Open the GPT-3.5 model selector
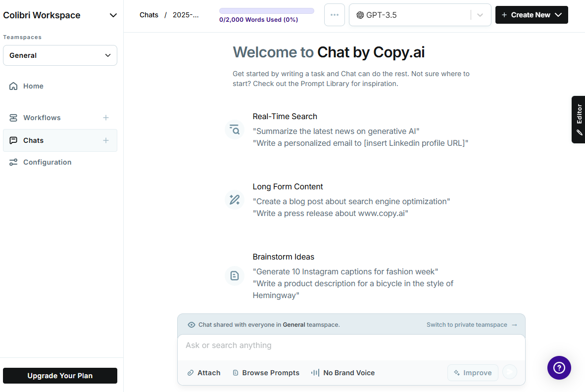The height and width of the screenshot is (392, 585). [420, 15]
